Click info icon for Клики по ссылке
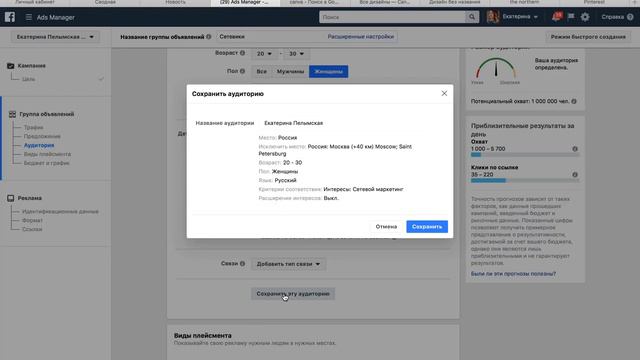Viewport: 640px width, 360px height. [x=575, y=175]
